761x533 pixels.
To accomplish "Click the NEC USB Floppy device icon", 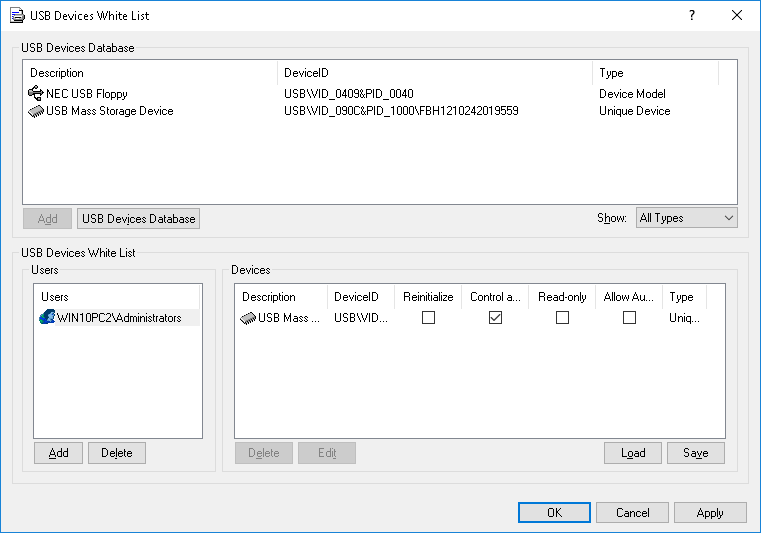I will pyautogui.click(x=36, y=94).
